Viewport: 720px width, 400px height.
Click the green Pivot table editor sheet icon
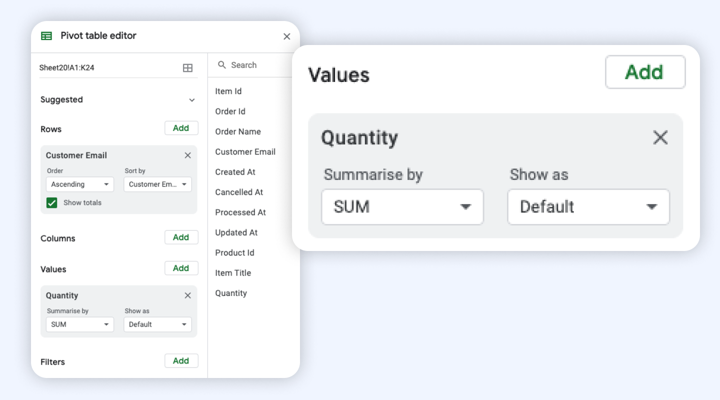(x=46, y=36)
